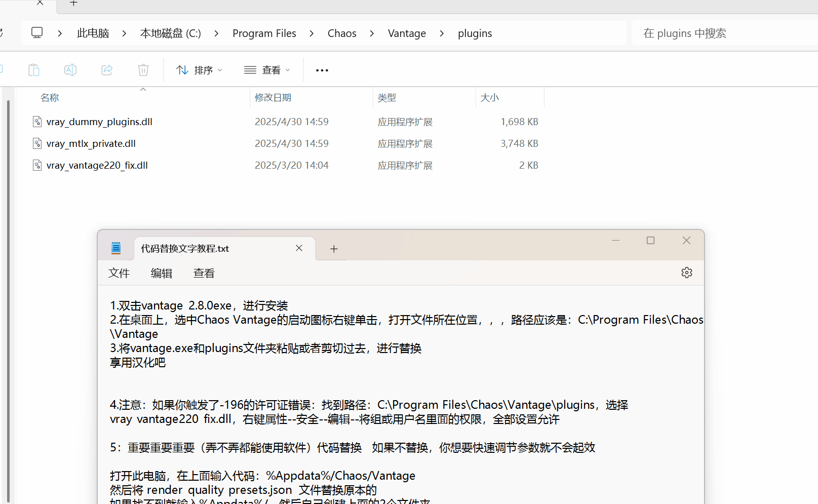Navigate to 此电脑 in breadcrumb
This screenshot has width=818, height=504.
(x=93, y=33)
